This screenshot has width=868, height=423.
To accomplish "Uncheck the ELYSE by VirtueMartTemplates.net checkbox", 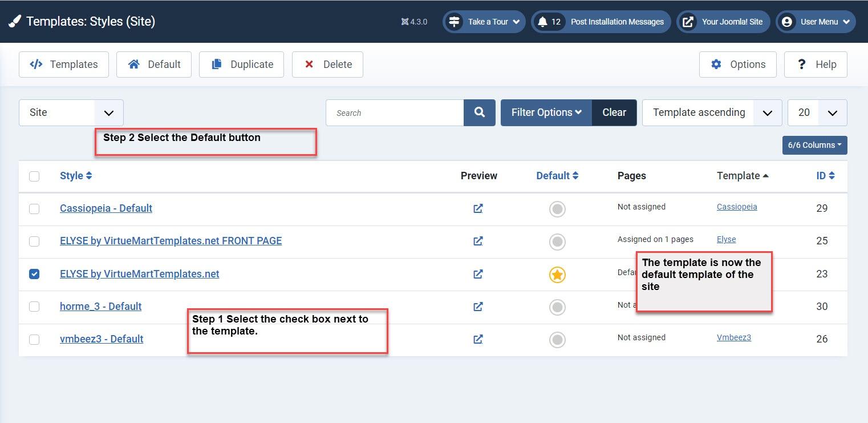I will pyautogui.click(x=34, y=274).
